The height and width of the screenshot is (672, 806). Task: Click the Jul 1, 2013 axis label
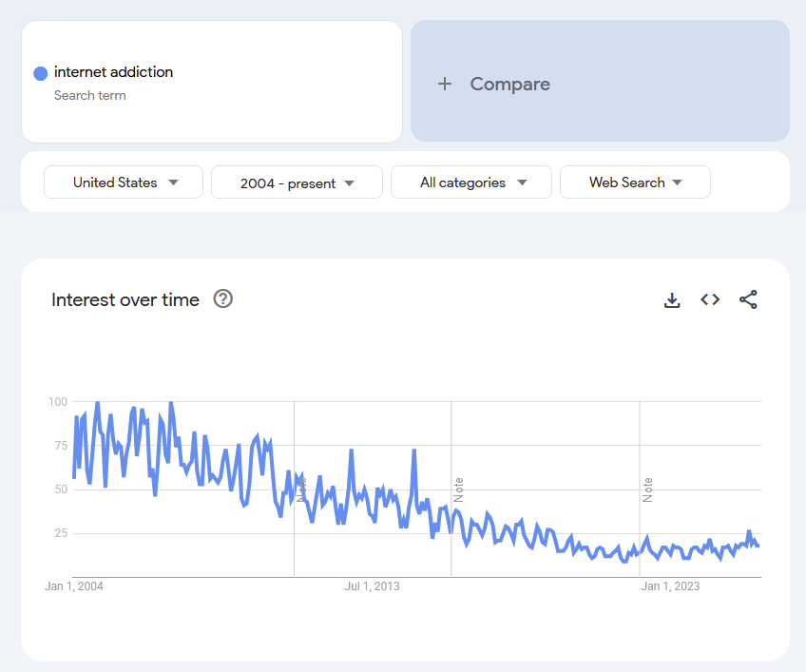[x=372, y=586]
